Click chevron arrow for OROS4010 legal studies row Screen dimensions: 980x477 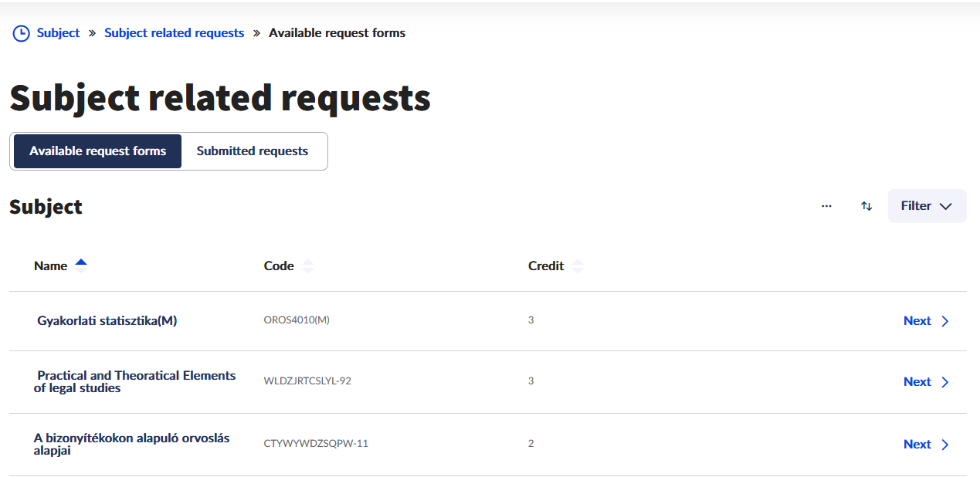[945, 382]
